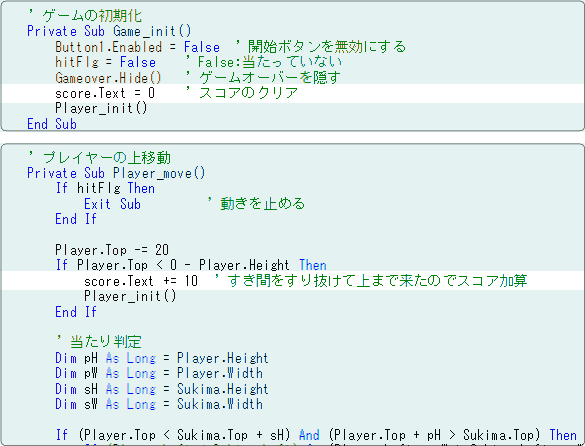The image size is (585, 446).
Task: Click 'Player_init()' below 'score.Text += 10'
Action: [x=130, y=296]
